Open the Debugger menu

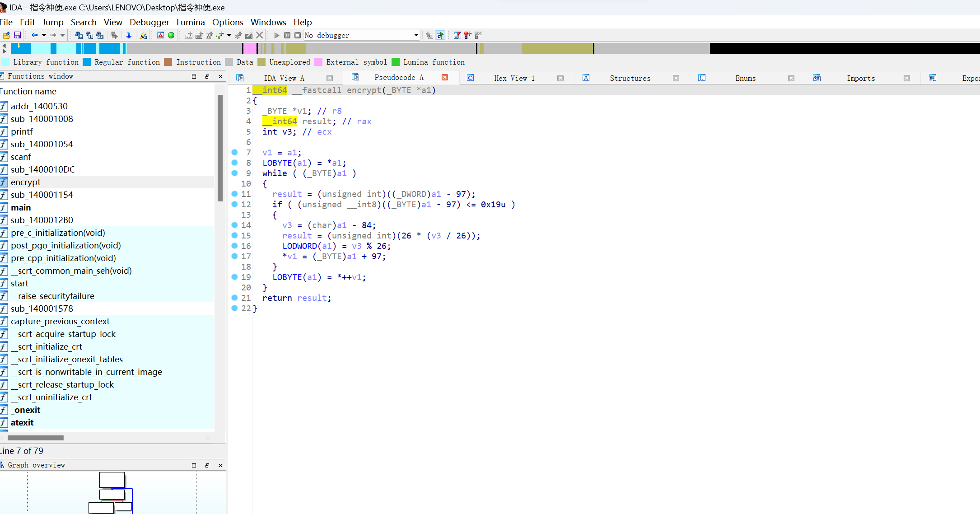pos(149,22)
